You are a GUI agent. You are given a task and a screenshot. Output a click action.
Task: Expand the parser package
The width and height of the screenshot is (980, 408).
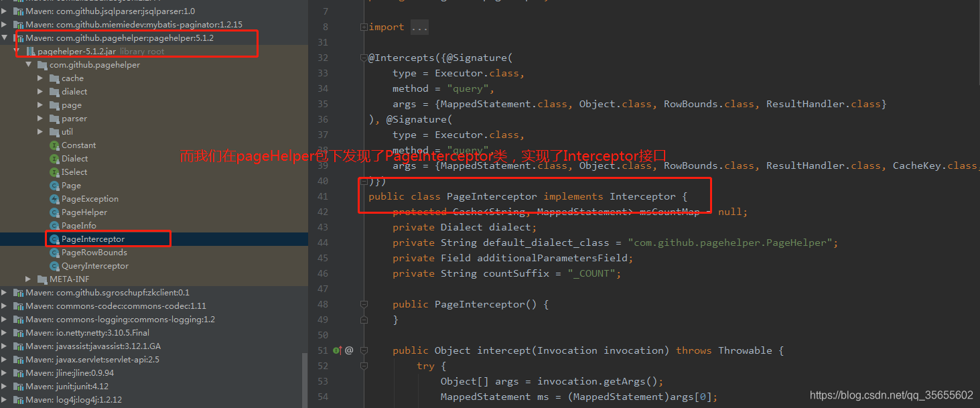pyautogui.click(x=40, y=119)
